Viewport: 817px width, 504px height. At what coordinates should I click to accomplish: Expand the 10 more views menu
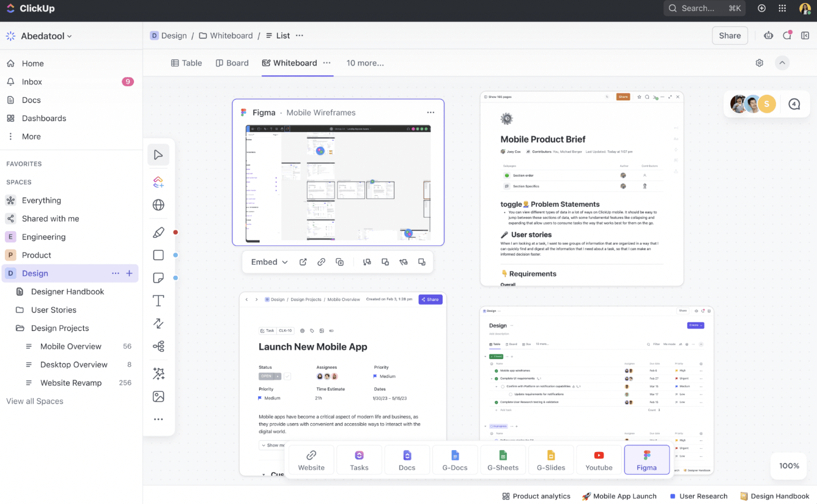click(x=365, y=63)
